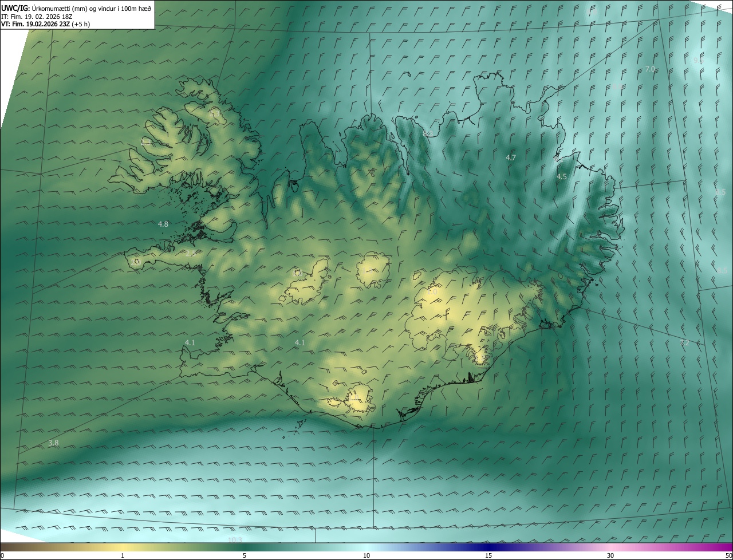Click the 4.8 precipitation value label

point(163,224)
